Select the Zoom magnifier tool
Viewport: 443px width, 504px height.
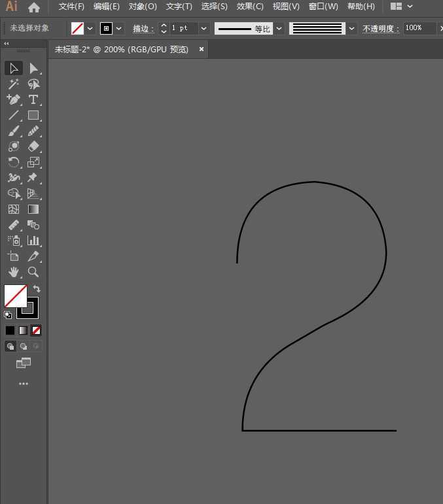point(33,272)
